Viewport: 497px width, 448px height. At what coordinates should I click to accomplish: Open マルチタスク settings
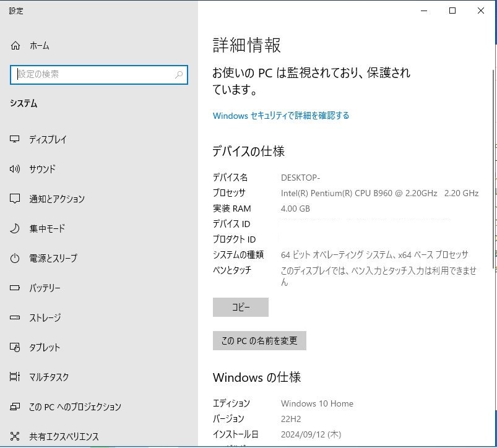(49, 377)
